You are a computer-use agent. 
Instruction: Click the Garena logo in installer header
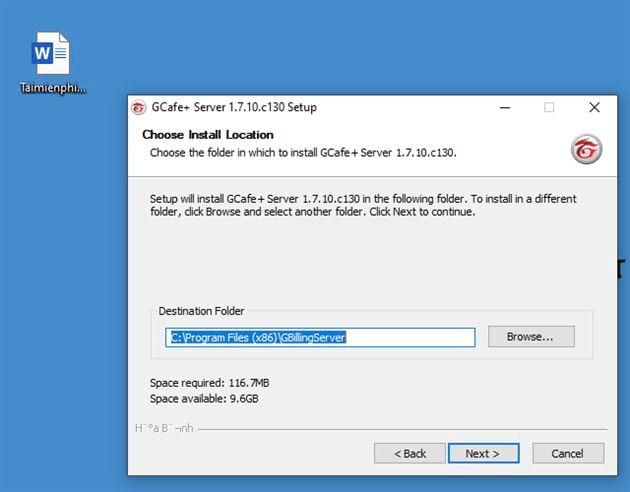[585, 149]
